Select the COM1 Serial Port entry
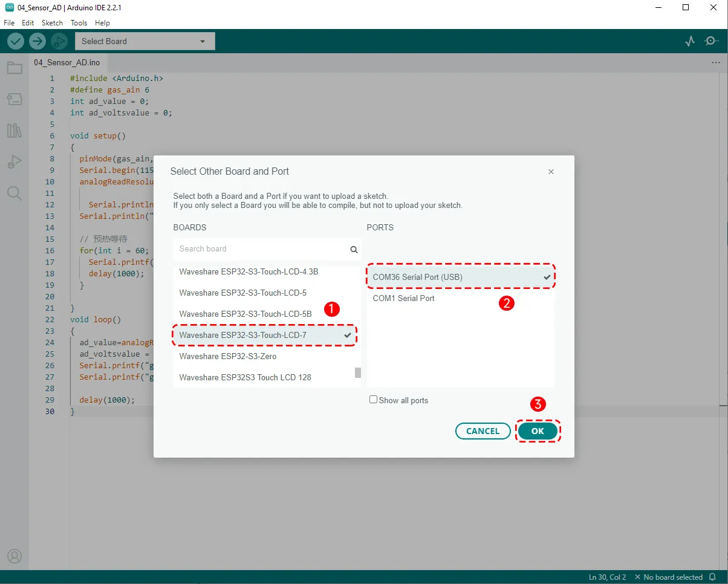This screenshot has height=584, width=728. 403,299
